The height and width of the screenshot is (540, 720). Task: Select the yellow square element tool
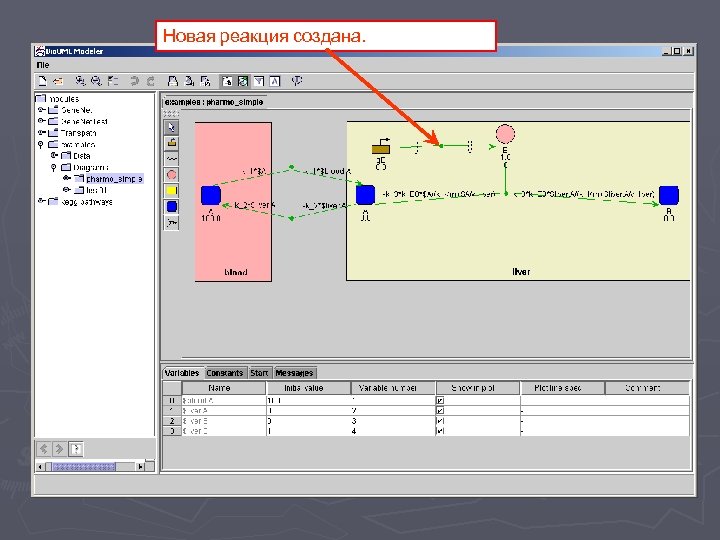[x=172, y=191]
